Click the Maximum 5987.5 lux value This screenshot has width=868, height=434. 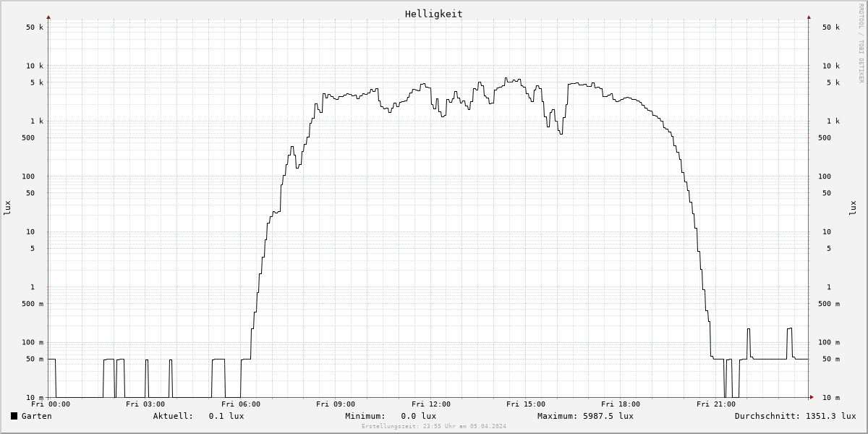click(x=608, y=416)
